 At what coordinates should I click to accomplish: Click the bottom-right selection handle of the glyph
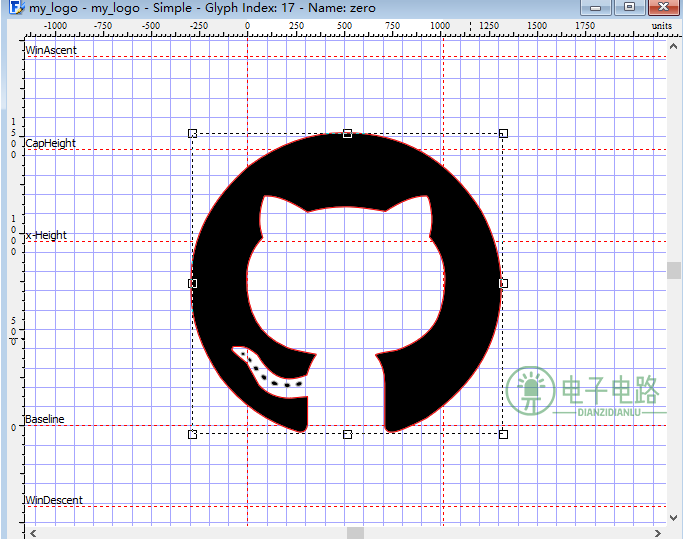503,434
